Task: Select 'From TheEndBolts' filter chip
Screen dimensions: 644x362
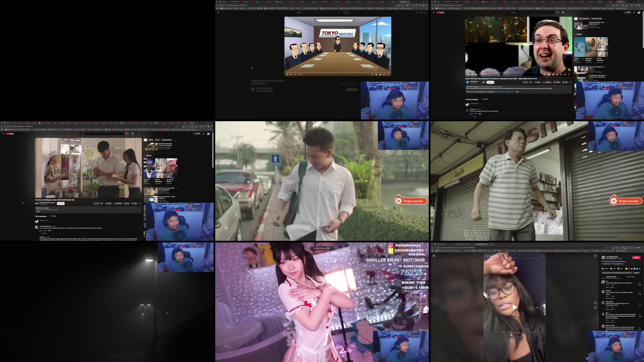Action: [x=584, y=19]
